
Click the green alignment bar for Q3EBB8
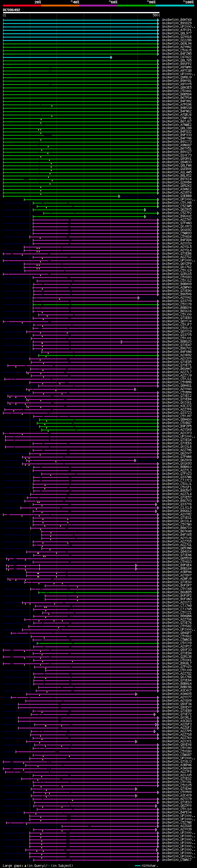click(62, 196)
